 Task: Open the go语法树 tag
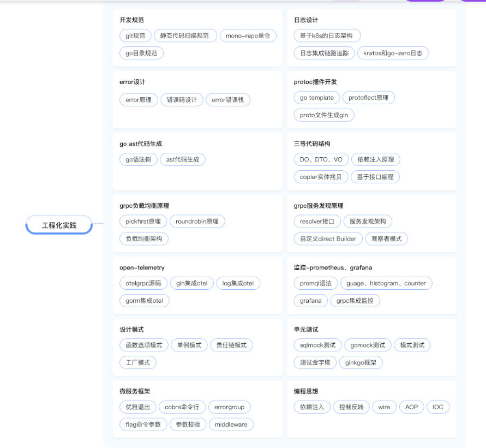point(138,159)
